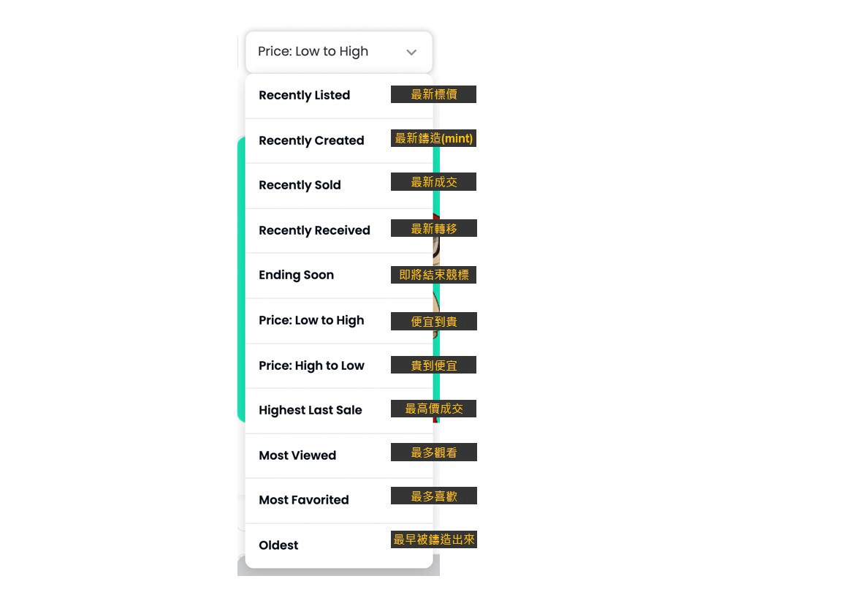Collapse the sort dropdown using the chevron arrow
The image size is (868, 614).
click(411, 52)
